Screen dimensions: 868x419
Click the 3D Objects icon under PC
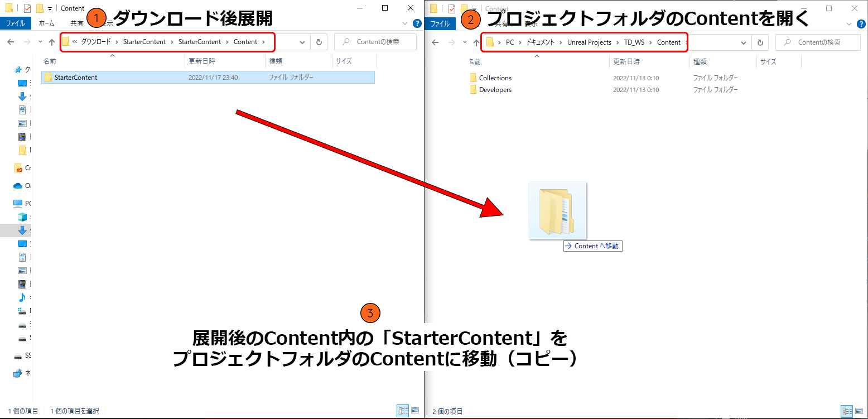click(x=22, y=217)
